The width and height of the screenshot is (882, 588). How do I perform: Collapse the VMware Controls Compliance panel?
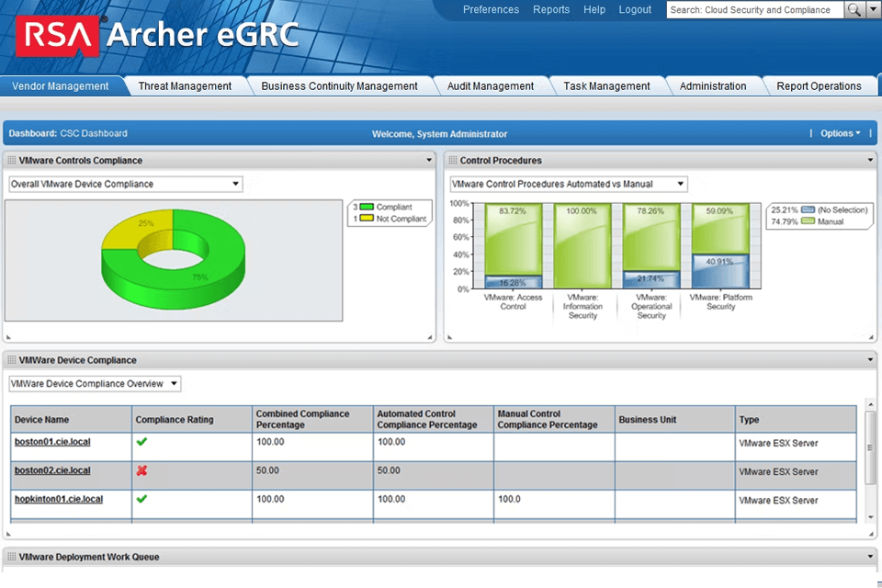click(x=428, y=159)
